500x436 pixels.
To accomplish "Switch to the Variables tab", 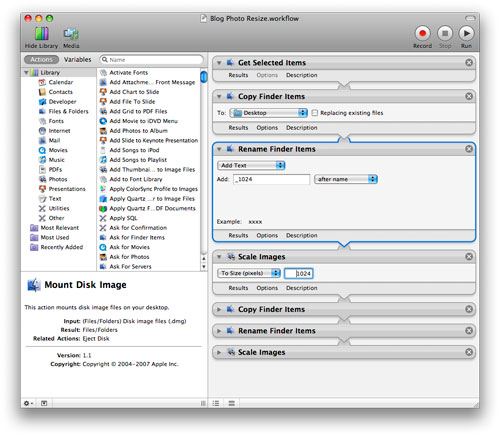I will coord(77,59).
